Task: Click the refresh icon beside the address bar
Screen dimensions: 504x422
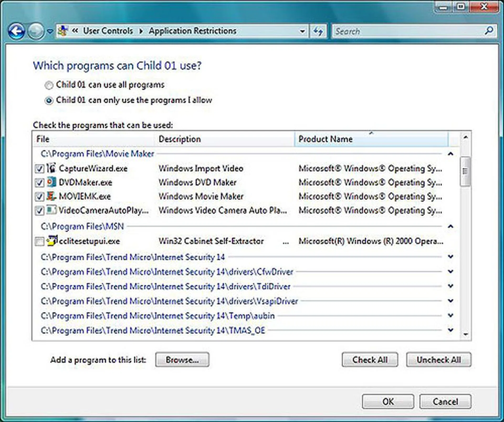Action: [318, 31]
